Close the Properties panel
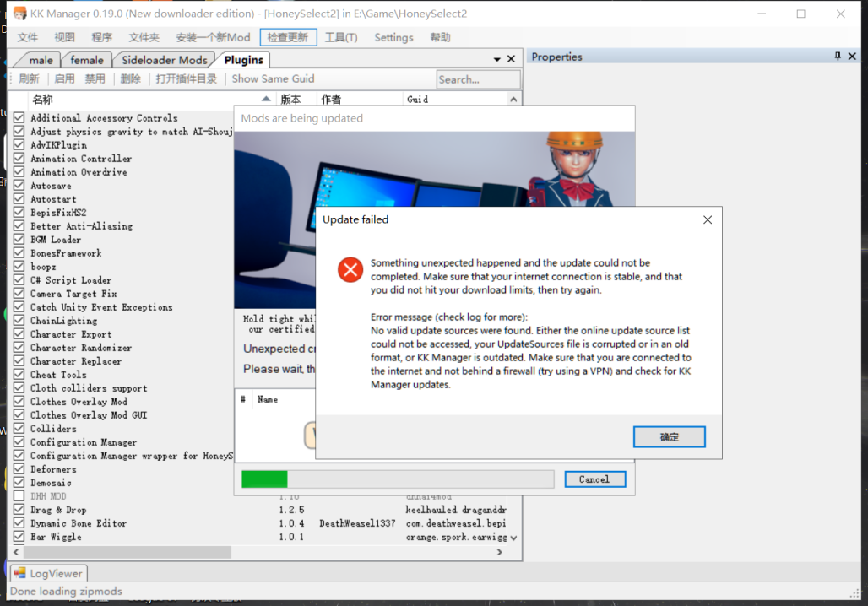868x606 pixels. 852,56
